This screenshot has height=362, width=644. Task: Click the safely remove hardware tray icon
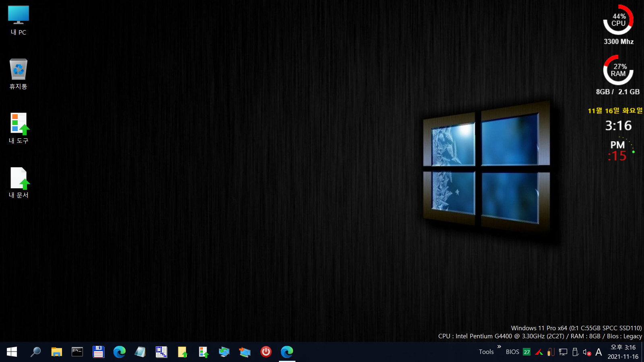click(x=575, y=352)
